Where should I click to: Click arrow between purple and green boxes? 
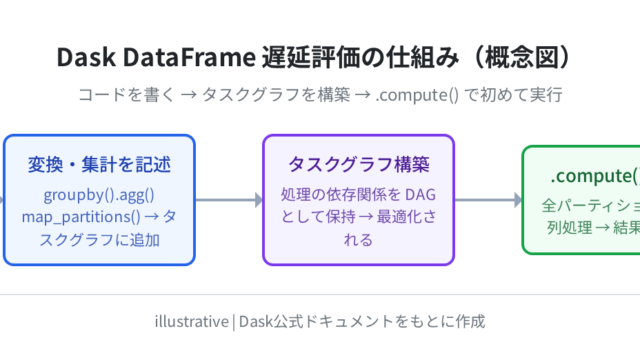(x=488, y=200)
